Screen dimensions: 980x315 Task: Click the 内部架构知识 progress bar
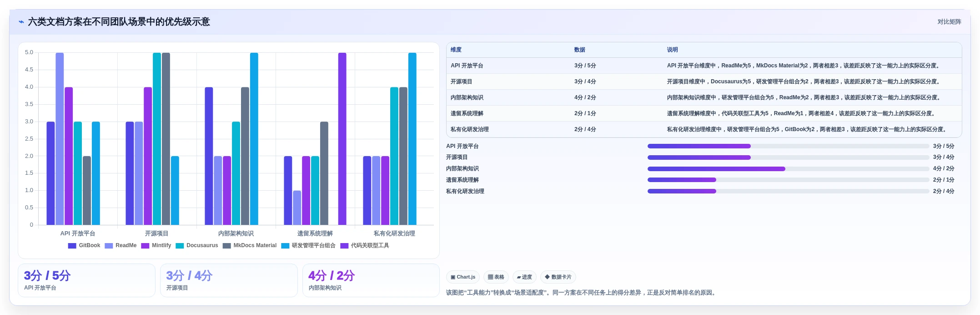789,169
